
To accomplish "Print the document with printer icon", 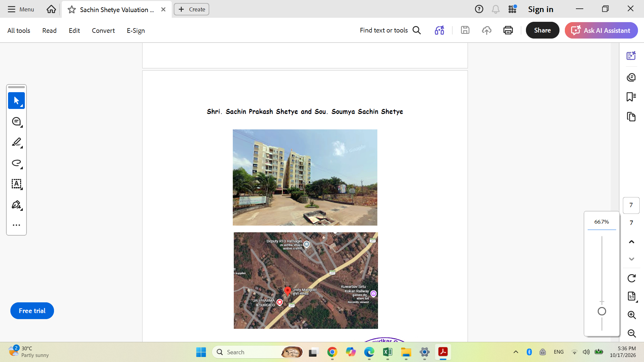I will click(508, 30).
